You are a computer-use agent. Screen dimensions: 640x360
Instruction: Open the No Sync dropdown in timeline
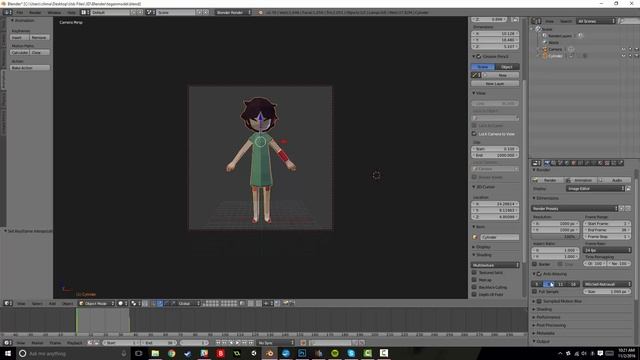point(276,343)
